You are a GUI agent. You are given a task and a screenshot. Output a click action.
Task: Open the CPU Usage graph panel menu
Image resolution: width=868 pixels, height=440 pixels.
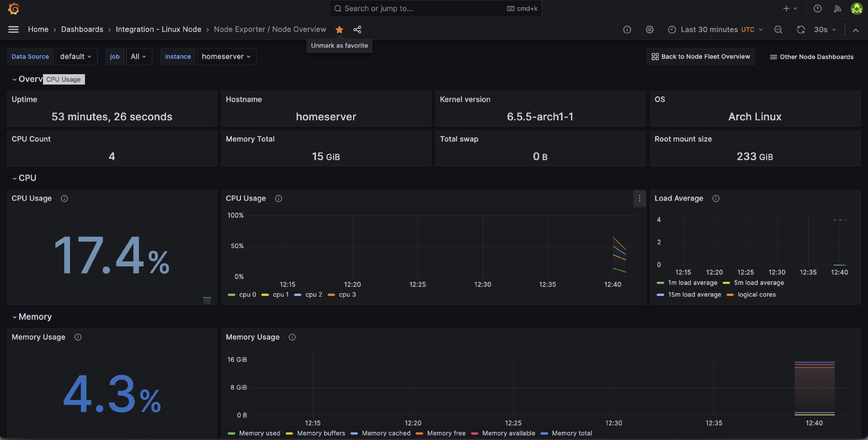[639, 199]
